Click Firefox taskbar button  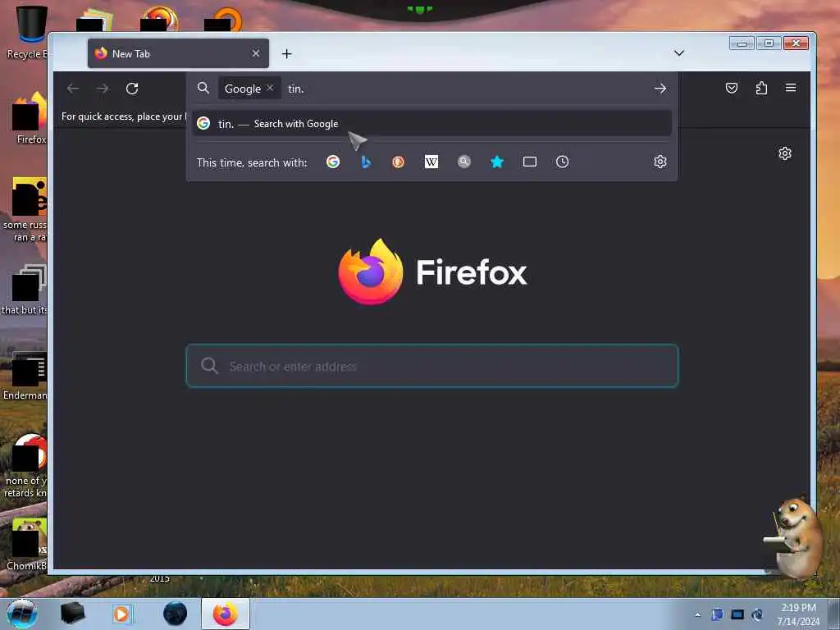[225, 614]
